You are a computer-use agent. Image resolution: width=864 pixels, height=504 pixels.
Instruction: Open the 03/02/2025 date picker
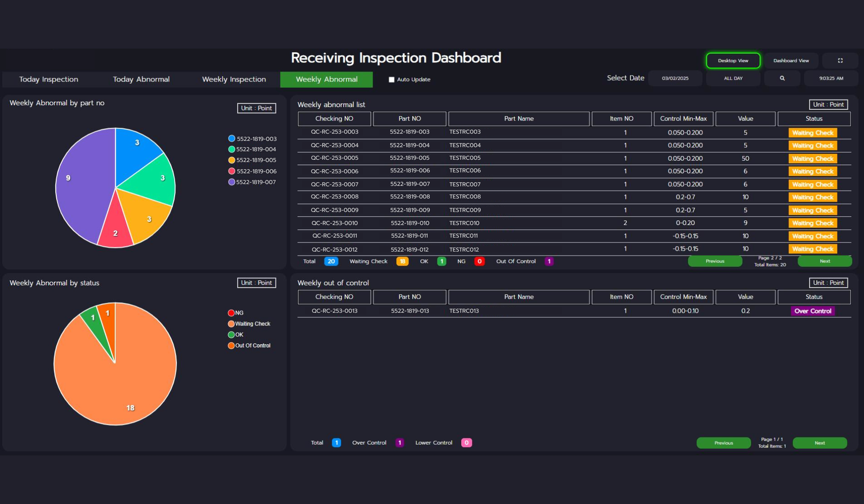pos(675,78)
